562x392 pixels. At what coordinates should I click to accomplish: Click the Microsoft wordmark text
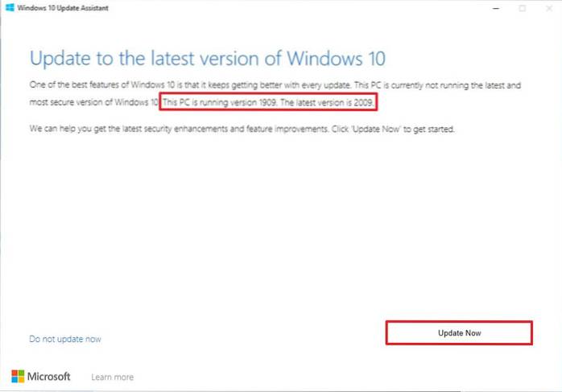[51, 376]
